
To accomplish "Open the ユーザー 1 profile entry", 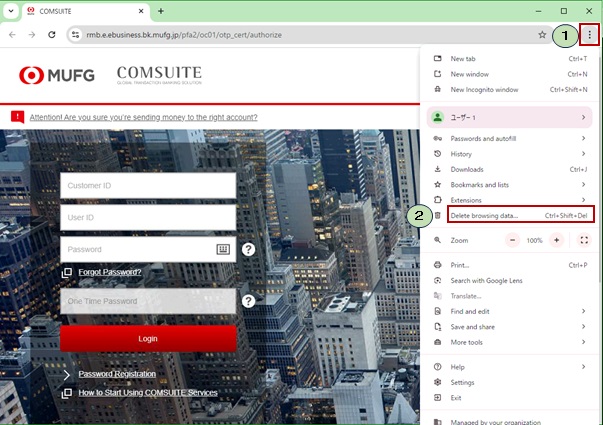I will (510, 117).
